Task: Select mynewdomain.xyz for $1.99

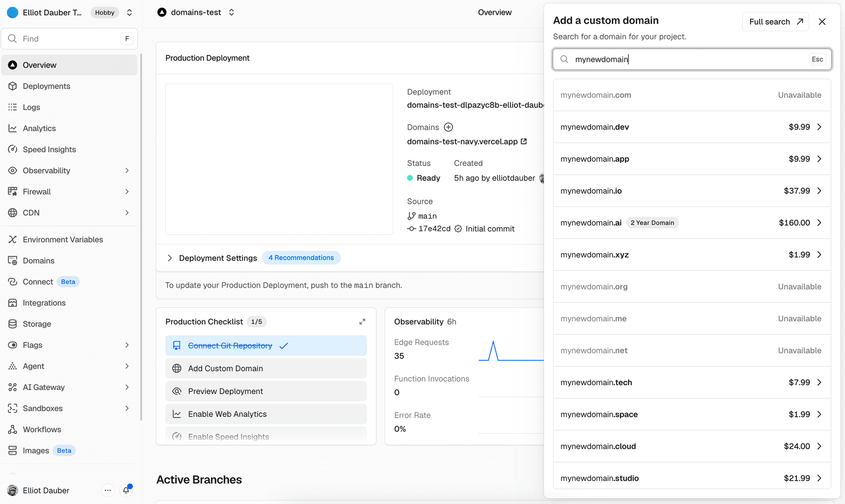Action: (x=692, y=255)
